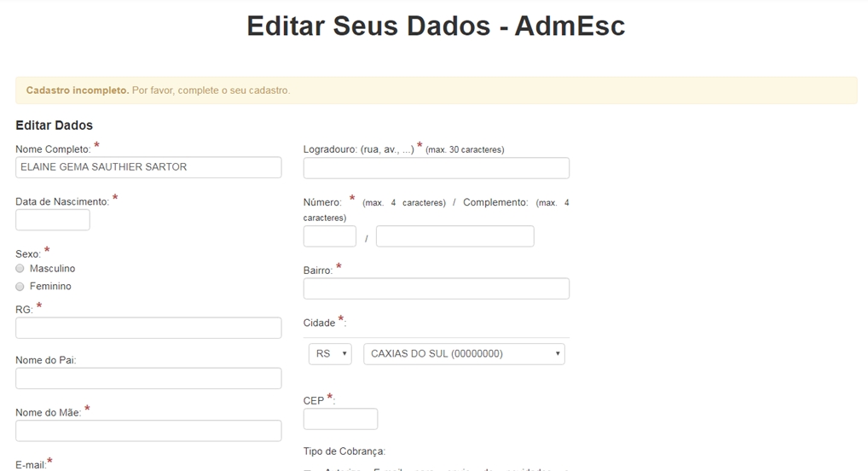The width and height of the screenshot is (868, 471).
Task: Click the Tipo de Cobrança label
Action: [344, 451]
